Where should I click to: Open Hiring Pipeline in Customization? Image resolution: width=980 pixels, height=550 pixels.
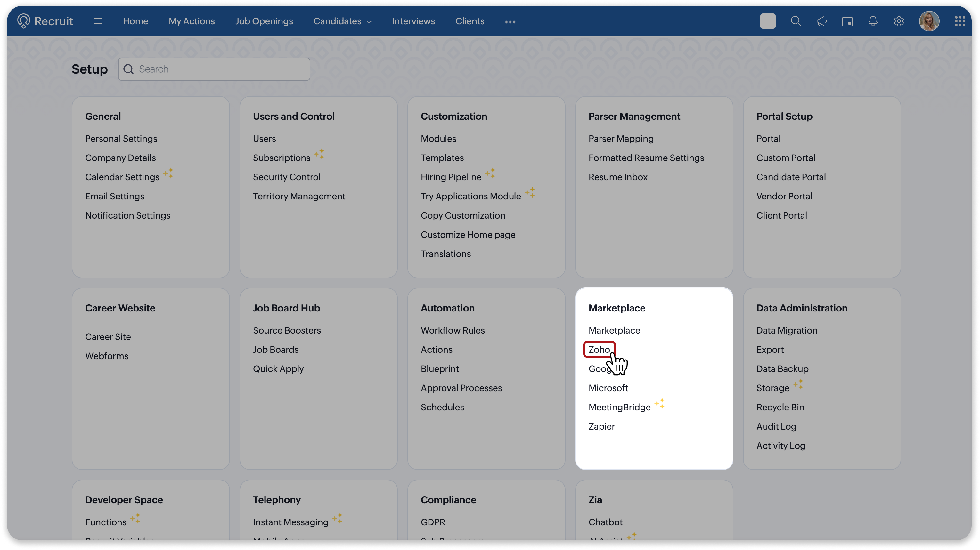[451, 177]
